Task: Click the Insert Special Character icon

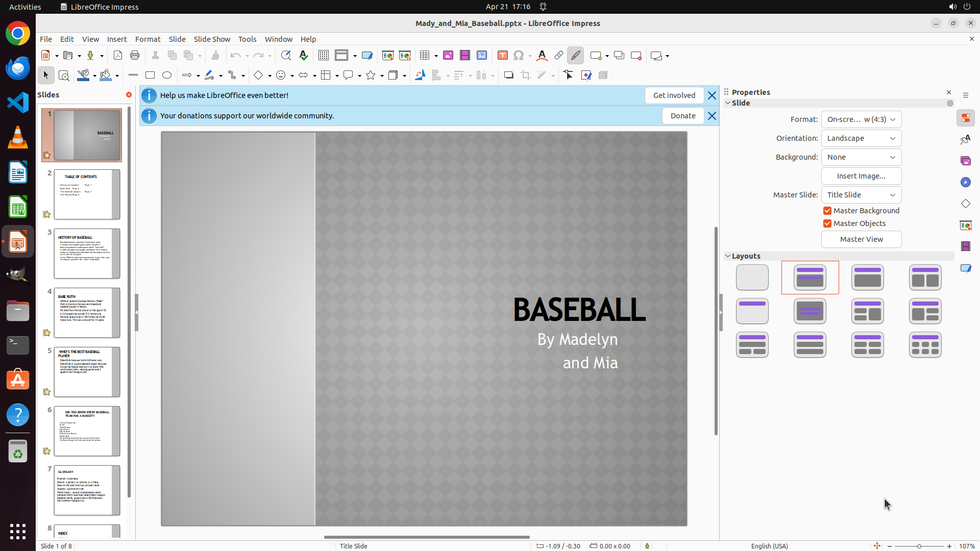Action: (519, 56)
